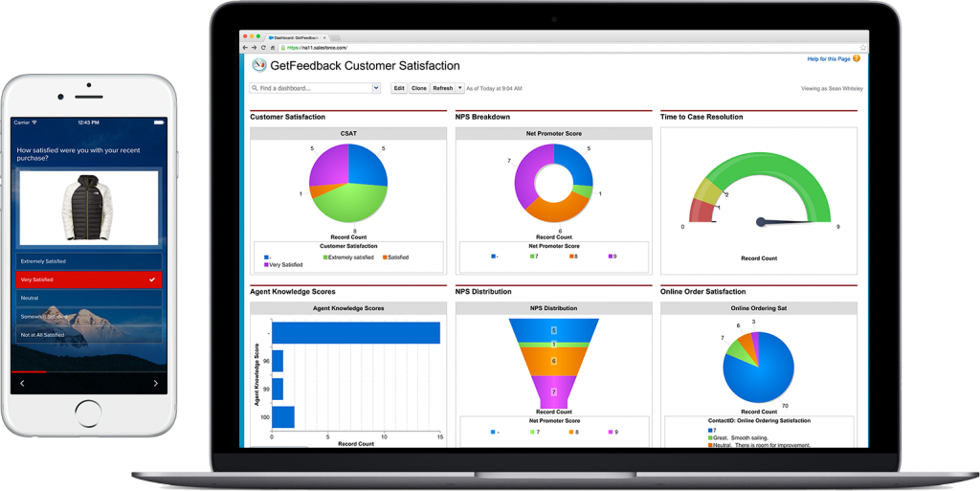Click the orange Satisfied legend swatch
Image resolution: width=980 pixels, height=491 pixels.
click(385, 257)
